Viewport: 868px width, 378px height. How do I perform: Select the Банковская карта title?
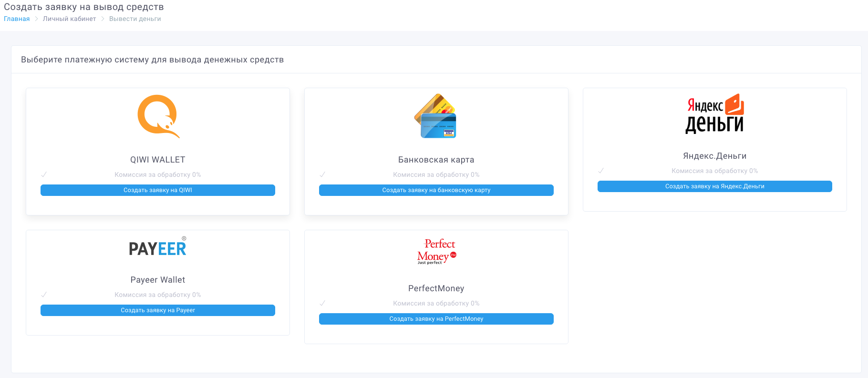[436, 160]
